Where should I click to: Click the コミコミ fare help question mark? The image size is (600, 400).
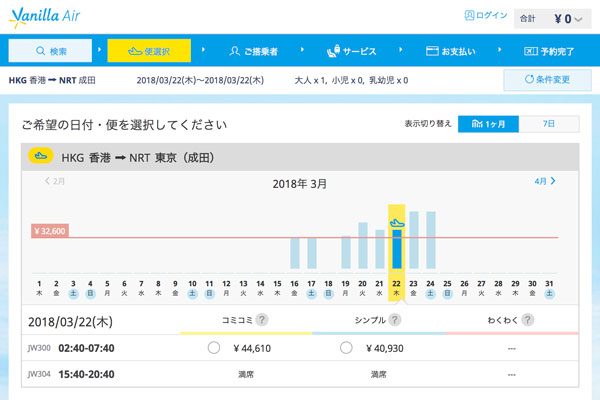pos(262,320)
